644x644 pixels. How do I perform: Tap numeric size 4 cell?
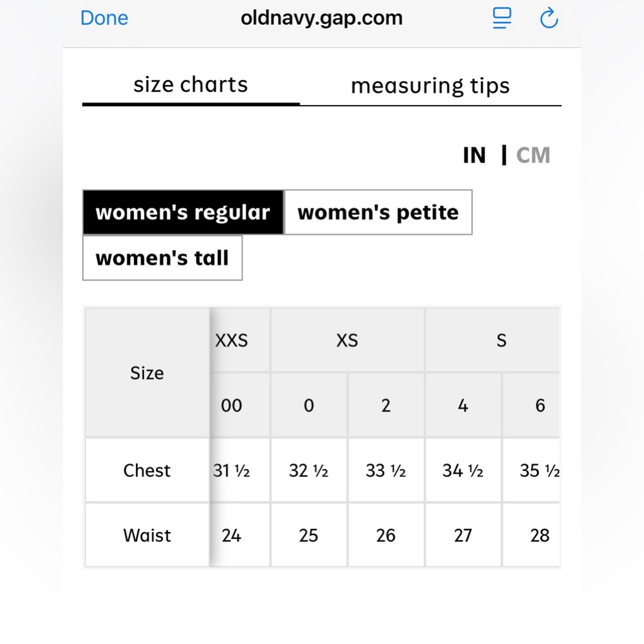(x=463, y=405)
